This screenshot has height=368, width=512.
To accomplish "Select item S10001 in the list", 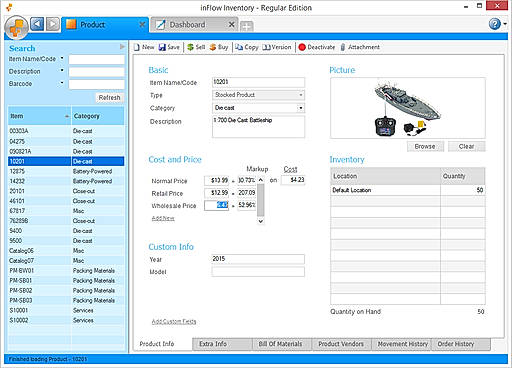I will point(66,310).
